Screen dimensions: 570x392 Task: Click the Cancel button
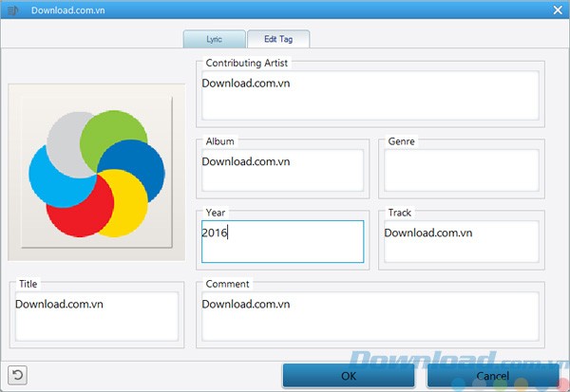click(492, 375)
